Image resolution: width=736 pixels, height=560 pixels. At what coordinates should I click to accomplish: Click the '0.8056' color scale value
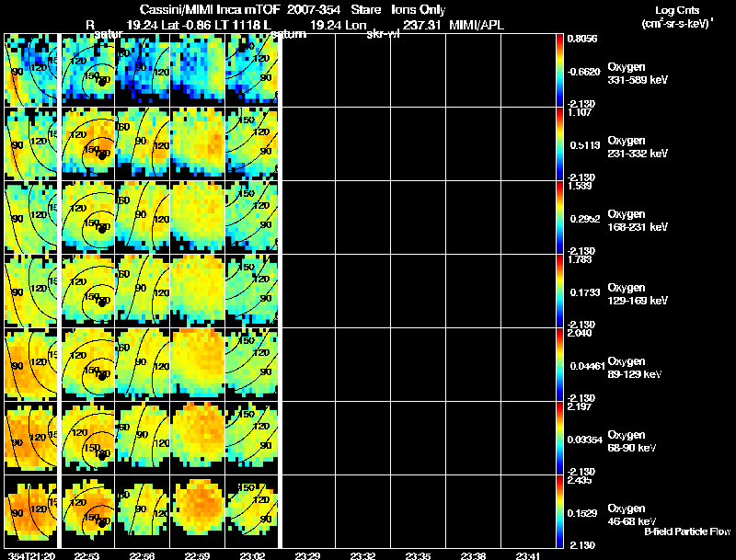(x=582, y=39)
